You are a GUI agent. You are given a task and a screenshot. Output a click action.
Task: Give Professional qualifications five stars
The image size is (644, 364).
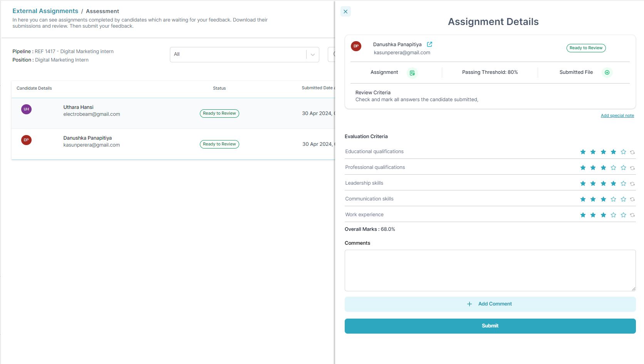pyautogui.click(x=624, y=168)
